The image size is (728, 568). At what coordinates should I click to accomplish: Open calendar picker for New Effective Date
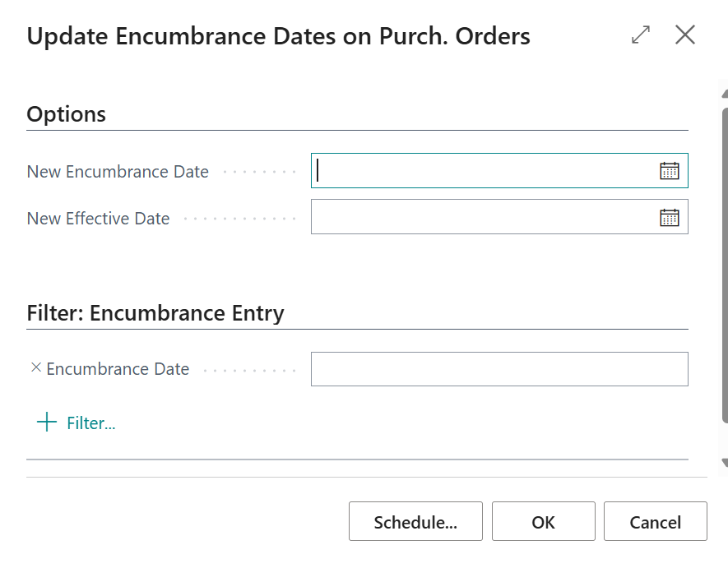(x=669, y=217)
